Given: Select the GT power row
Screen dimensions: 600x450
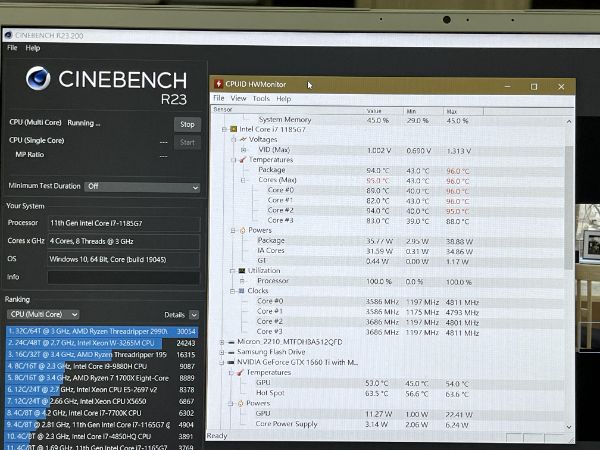Looking at the screenshot, I should 388,261.
